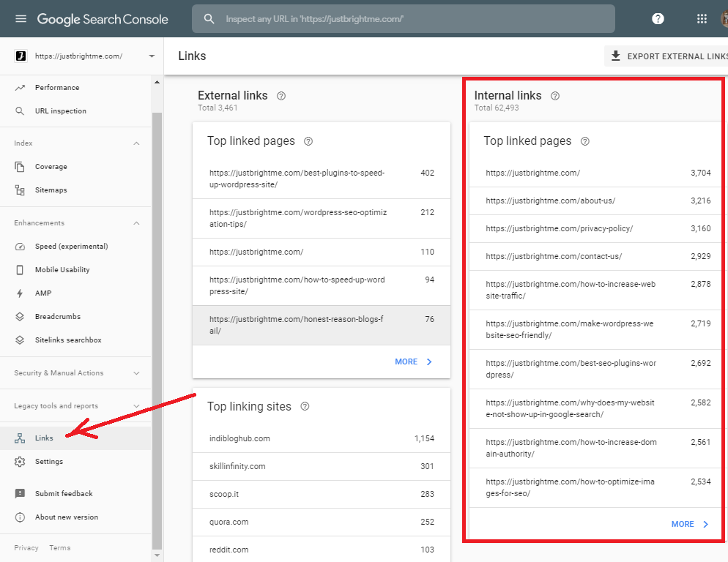The height and width of the screenshot is (562, 728).
Task: Click help icon beside External links heading
Action: pyautogui.click(x=281, y=96)
